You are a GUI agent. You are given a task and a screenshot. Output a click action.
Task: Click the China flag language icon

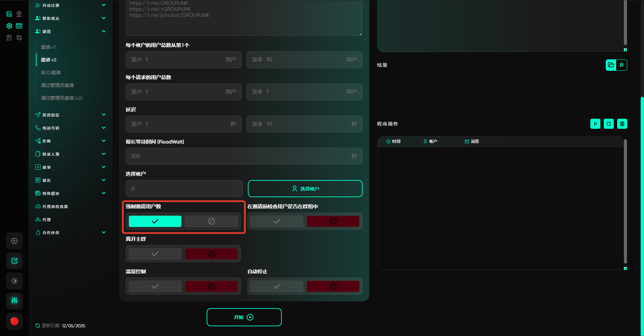click(14, 321)
